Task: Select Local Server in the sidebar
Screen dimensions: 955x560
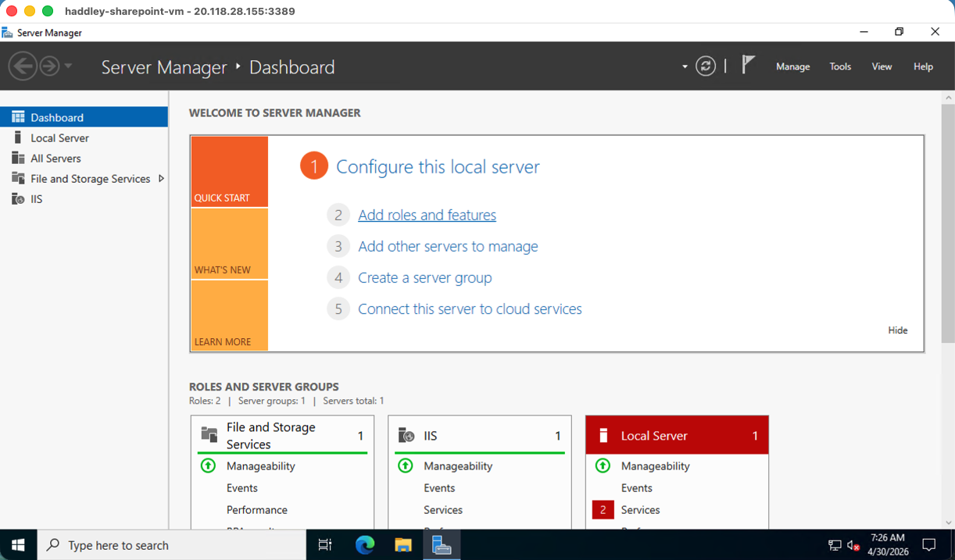Action: [x=84, y=137]
